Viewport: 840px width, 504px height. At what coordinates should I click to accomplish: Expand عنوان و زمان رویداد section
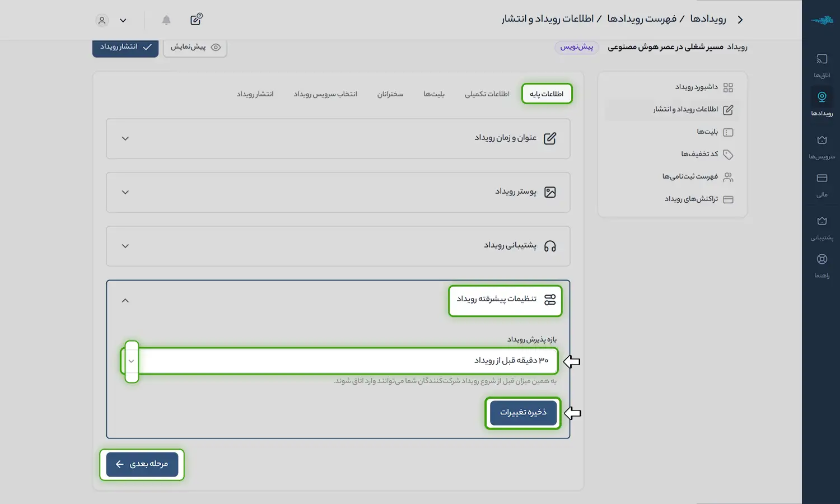tap(338, 138)
